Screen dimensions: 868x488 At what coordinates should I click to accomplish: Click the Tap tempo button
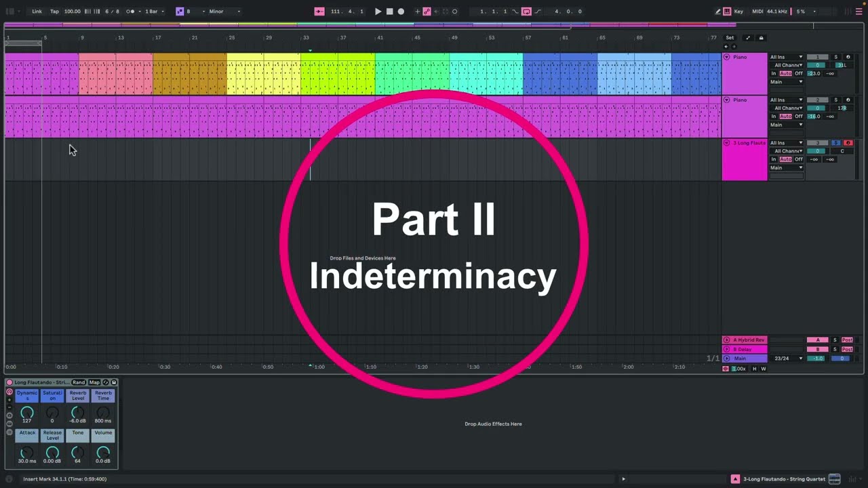click(54, 12)
